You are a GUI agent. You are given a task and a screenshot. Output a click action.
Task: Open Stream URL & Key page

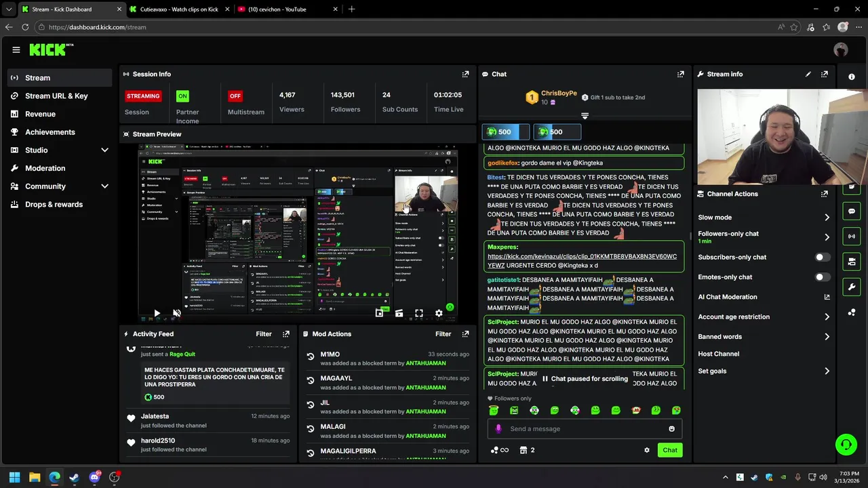point(60,96)
